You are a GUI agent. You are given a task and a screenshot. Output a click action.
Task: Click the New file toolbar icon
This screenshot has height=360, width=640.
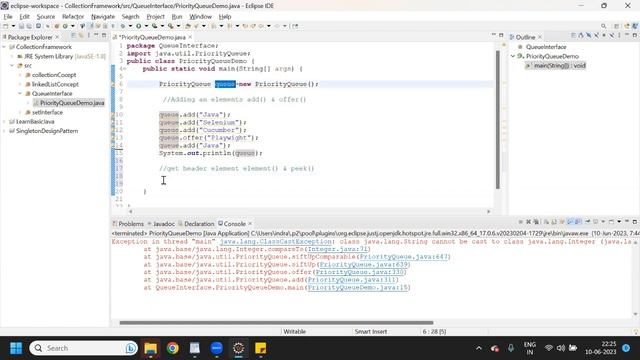pos(6,26)
